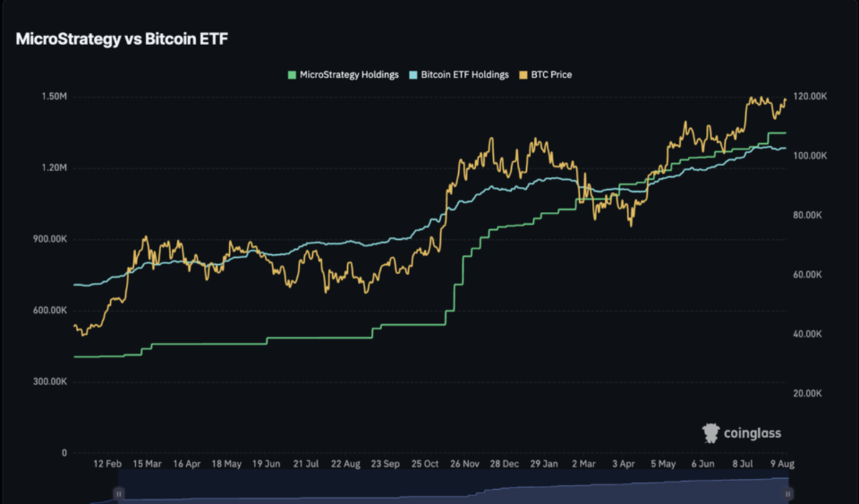Hide the Bitcoin ETF Holdings series label
This screenshot has width=859, height=504.
click(x=465, y=74)
